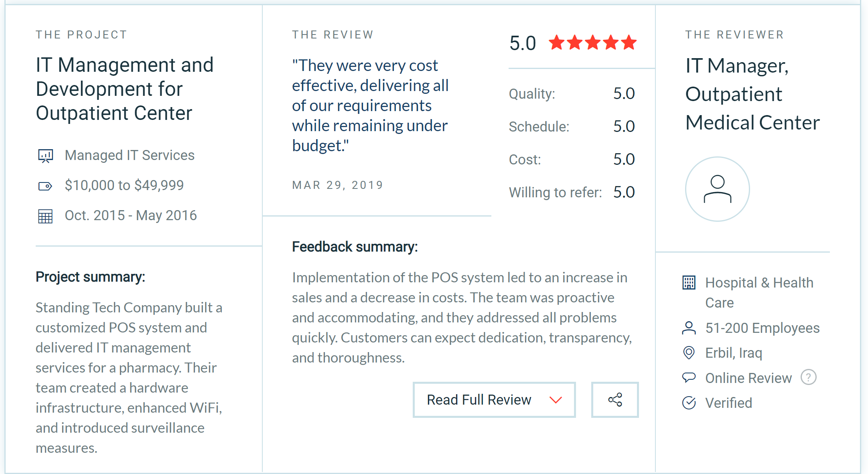Click the share icon button
This screenshot has width=868, height=474.
tap(615, 400)
